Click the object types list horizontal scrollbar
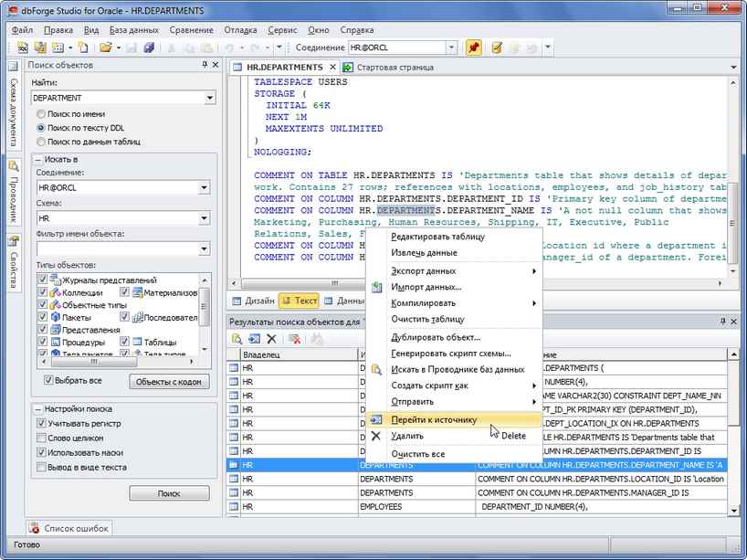 pyautogui.click(x=118, y=362)
